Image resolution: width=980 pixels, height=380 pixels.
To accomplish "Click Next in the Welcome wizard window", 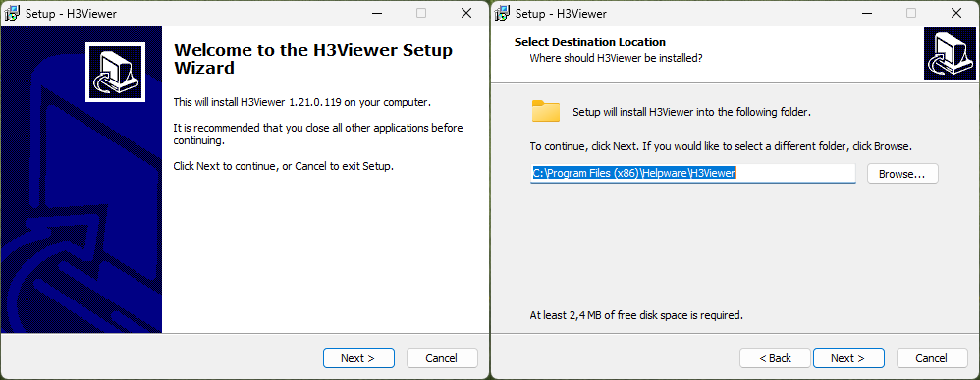I will click(358, 358).
